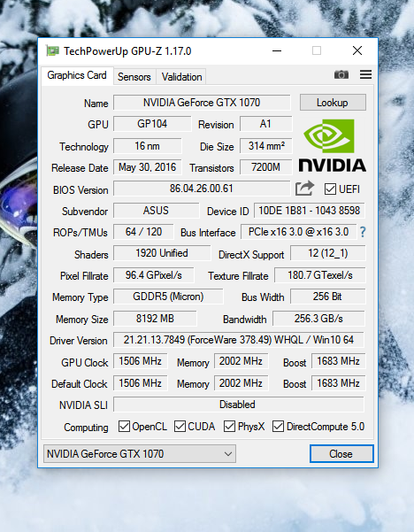Click the Memory Type field GDDR5 (Micron)
The height and width of the screenshot is (532, 414).
[x=168, y=297]
